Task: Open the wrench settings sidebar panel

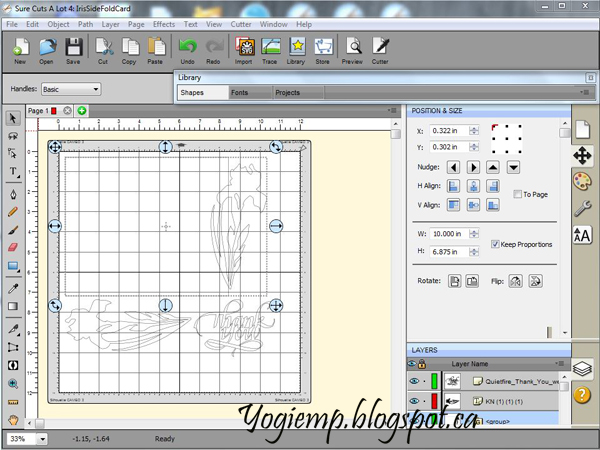Action: point(582,208)
